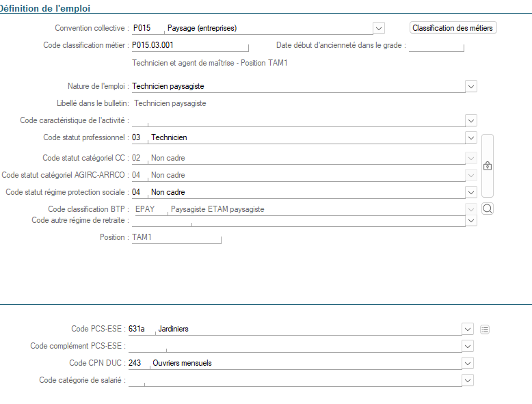532x404 pixels.
Task: Click the Position TAM1 field
Action: click(x=176, y=237)
